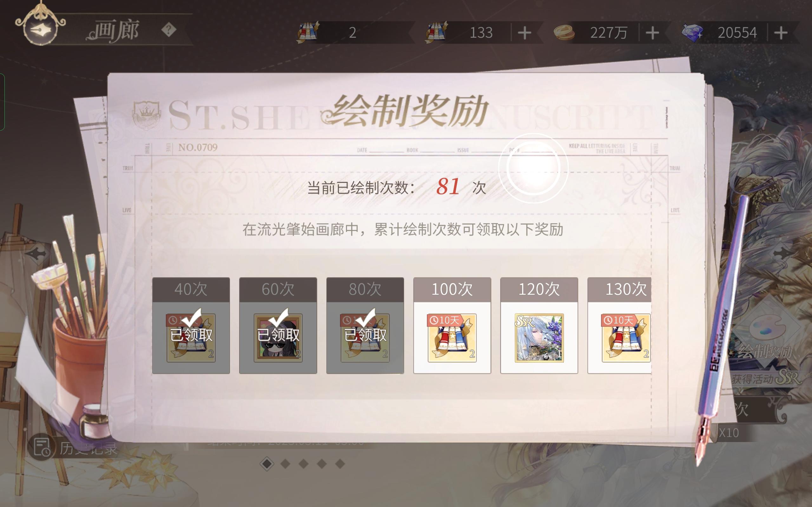Add diamonds with plus button

(x=781, y=33)
